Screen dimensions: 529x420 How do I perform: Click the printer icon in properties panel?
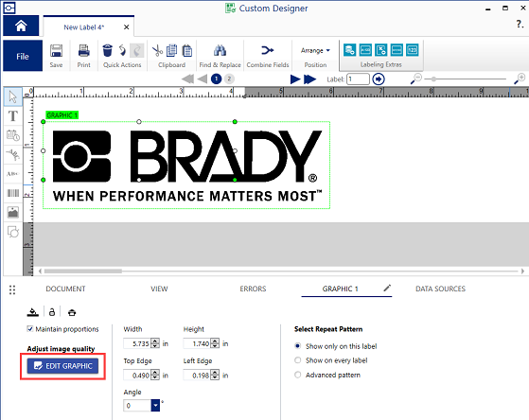pyautogui.click(x=72, y=312)
